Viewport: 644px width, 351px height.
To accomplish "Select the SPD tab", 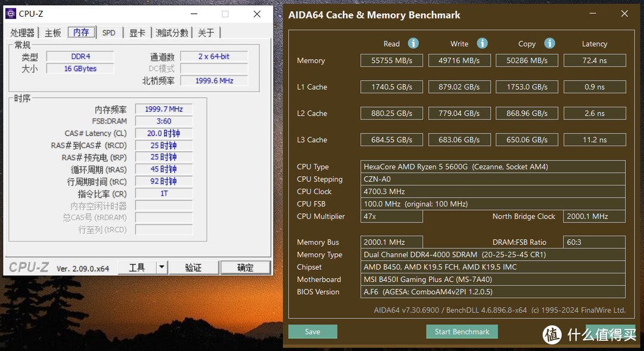I will (x=109, y=33).
